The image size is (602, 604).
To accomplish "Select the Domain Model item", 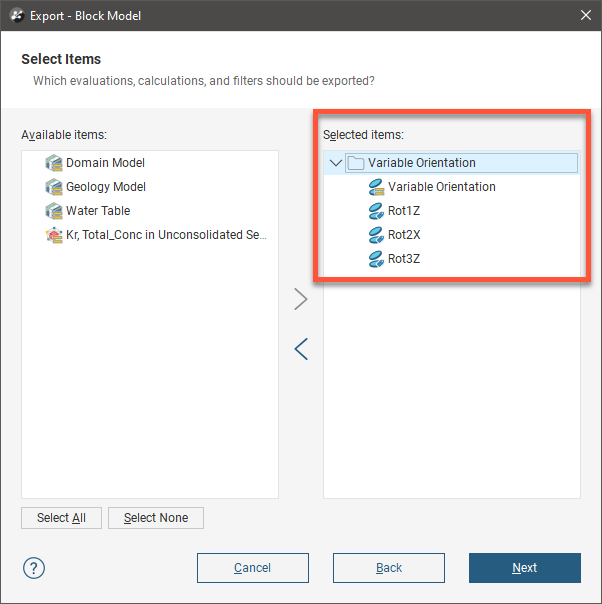I will (x=105, y=163).
